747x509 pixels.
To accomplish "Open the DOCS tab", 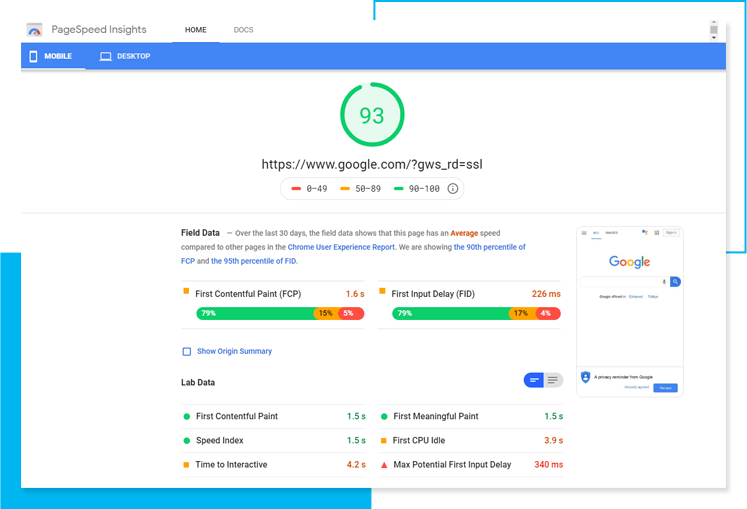I will click(243, 30).
